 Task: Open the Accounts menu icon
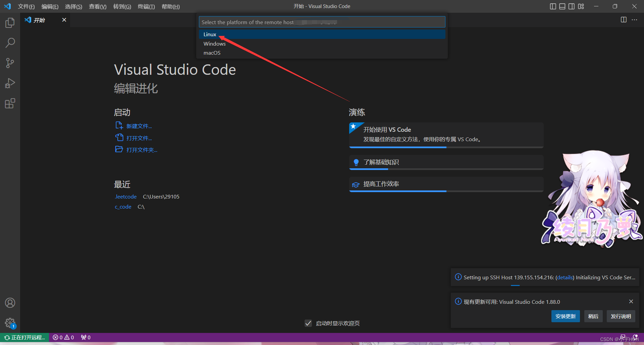10,303
